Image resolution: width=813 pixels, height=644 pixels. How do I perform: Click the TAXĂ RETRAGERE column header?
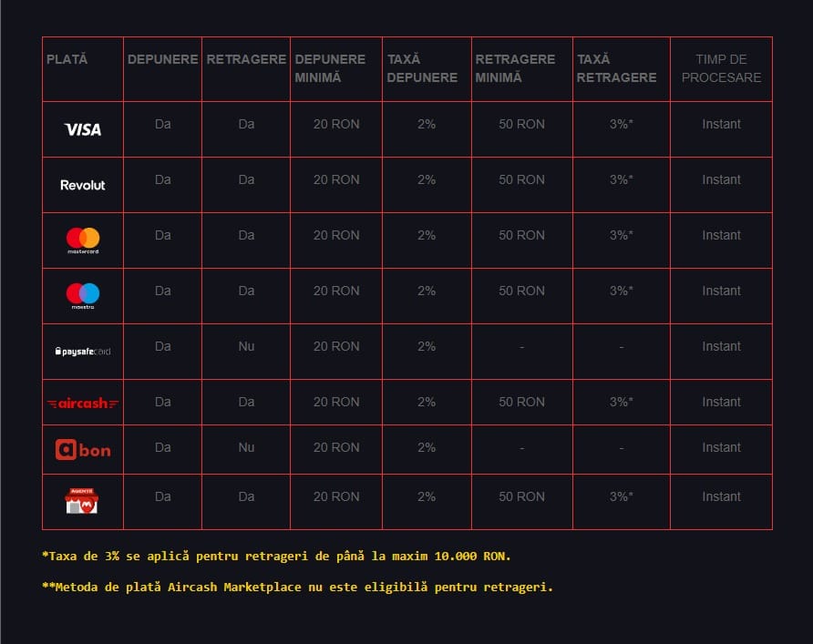(616, 68)
